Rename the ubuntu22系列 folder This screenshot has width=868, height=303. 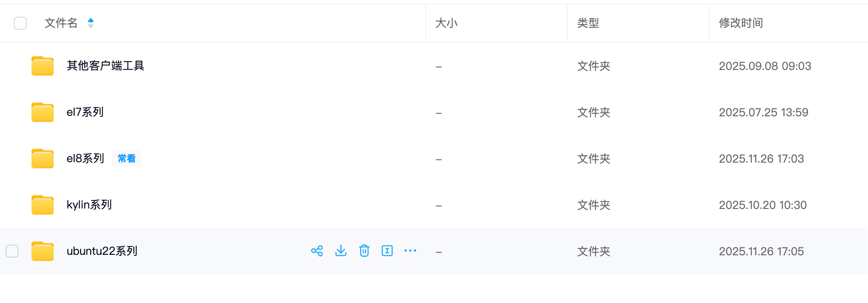pos(387,251)
